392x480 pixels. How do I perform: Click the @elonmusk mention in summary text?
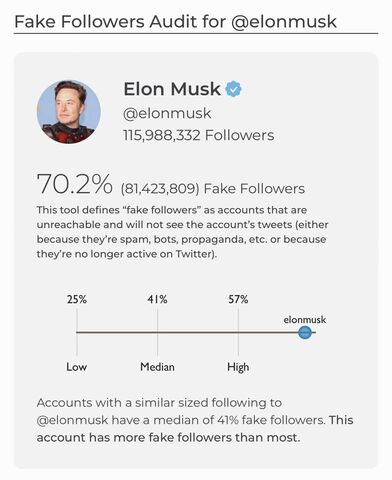(72, 420)
